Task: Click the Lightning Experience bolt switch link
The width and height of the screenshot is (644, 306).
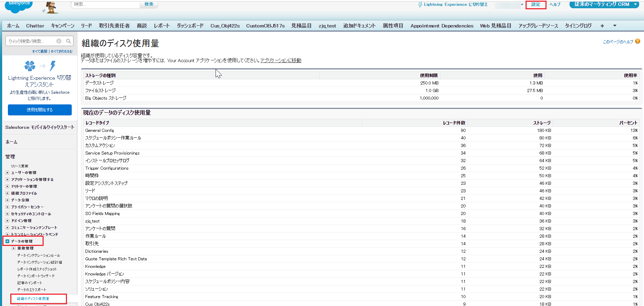Action: [452, 4]
